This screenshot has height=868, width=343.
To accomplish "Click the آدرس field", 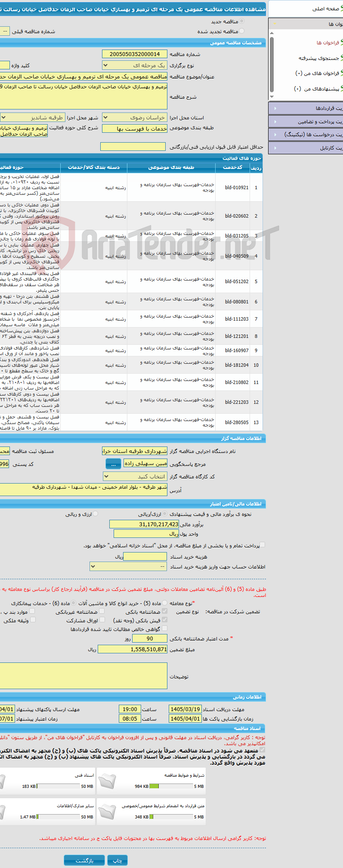I will click(x=83, y=489).
